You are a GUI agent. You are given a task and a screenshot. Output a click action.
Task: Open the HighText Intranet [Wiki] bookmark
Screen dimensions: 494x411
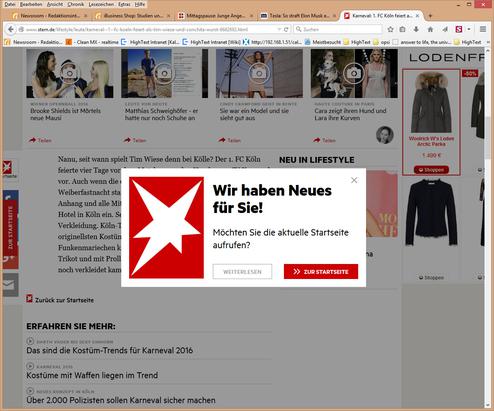click(211, 42)
